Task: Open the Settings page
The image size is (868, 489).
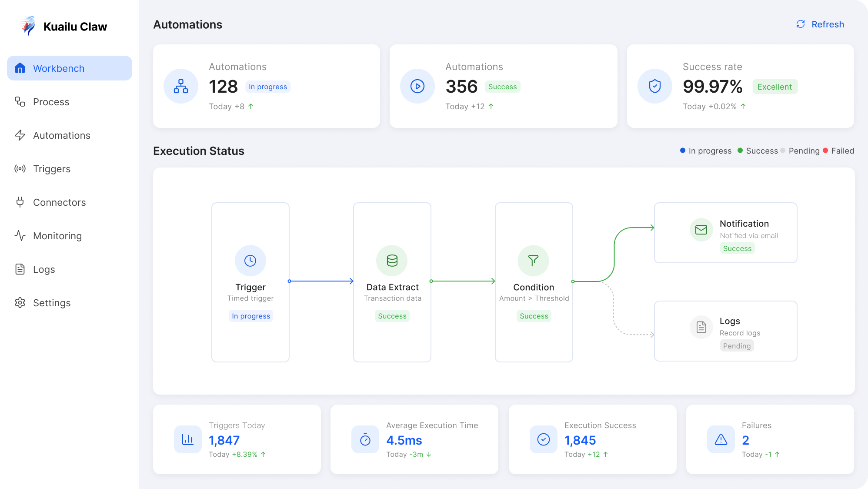Action: (x=70, y=303)
